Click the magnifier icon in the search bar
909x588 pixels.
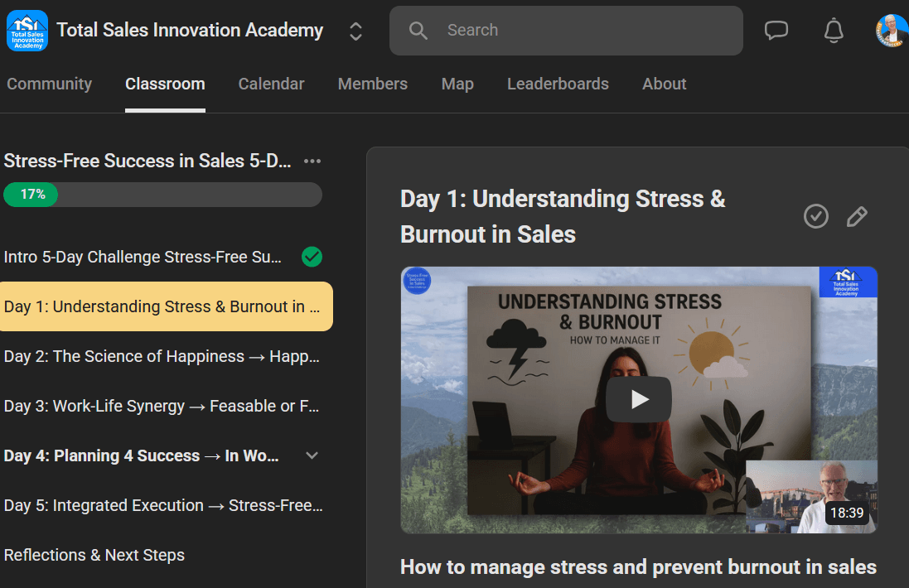click(x=418, y=31)
